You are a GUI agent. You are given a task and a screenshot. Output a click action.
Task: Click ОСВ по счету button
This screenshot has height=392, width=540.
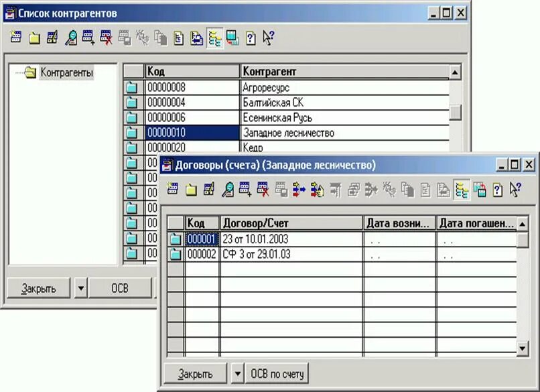coord(277,373)
